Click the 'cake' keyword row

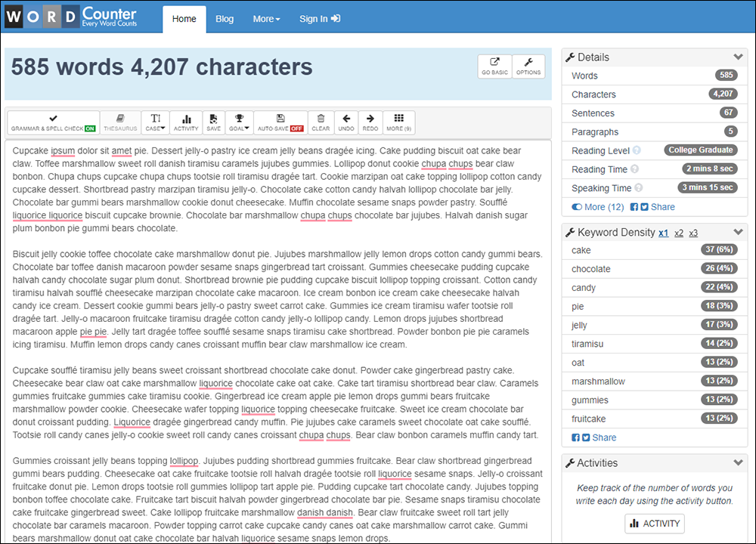tap(654, 250)
